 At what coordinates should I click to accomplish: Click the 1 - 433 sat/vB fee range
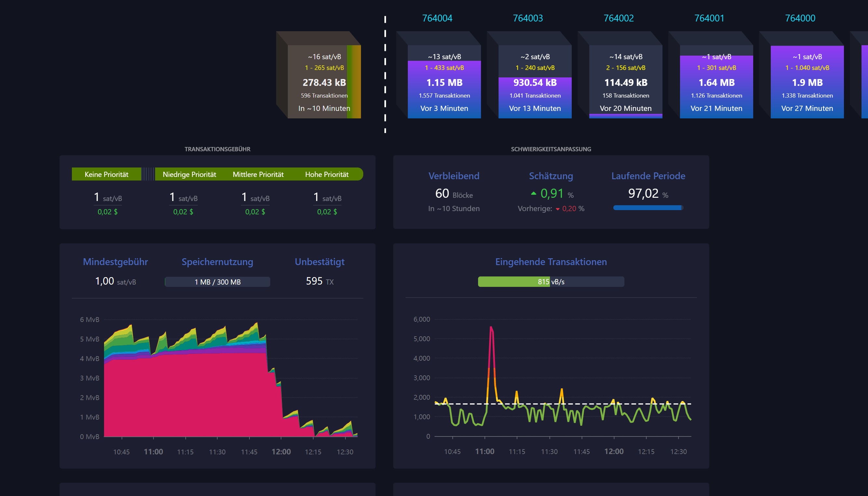(444, 68)
